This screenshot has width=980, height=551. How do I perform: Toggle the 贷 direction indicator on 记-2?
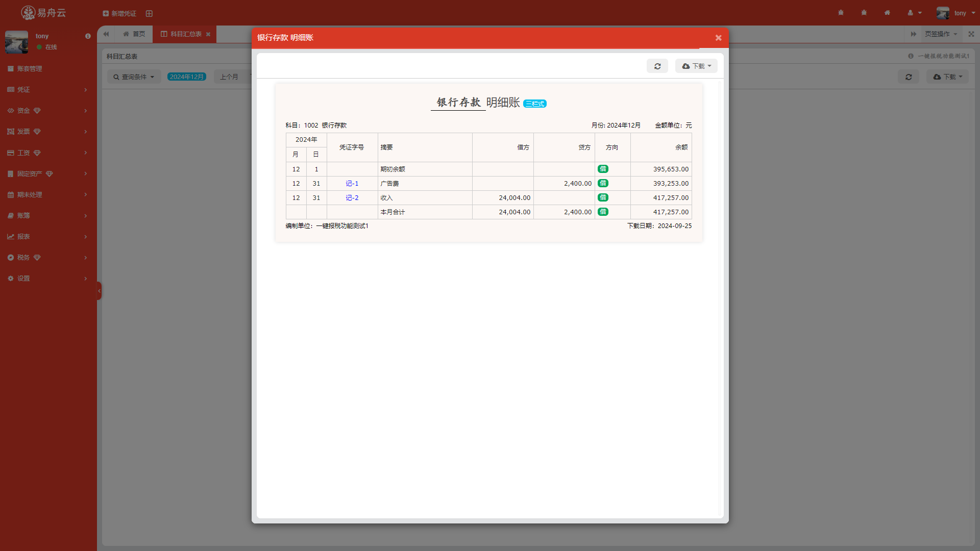click(x=603, y=197)
